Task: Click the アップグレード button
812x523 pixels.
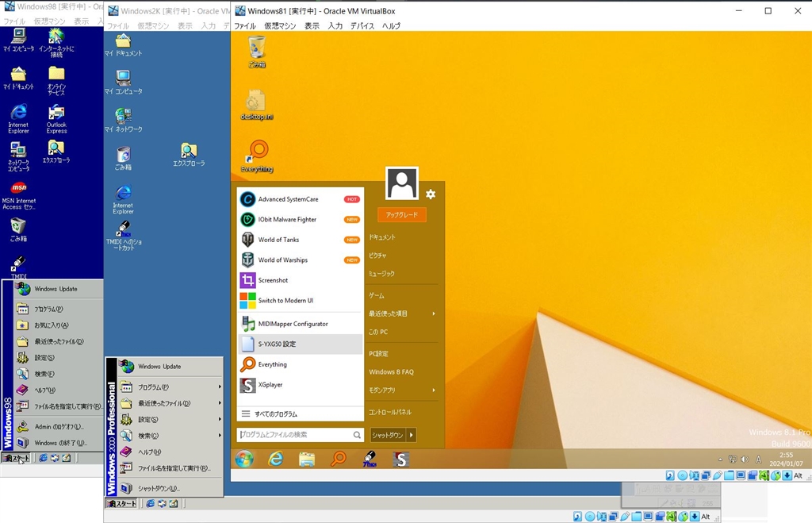Action: (402, 214)
